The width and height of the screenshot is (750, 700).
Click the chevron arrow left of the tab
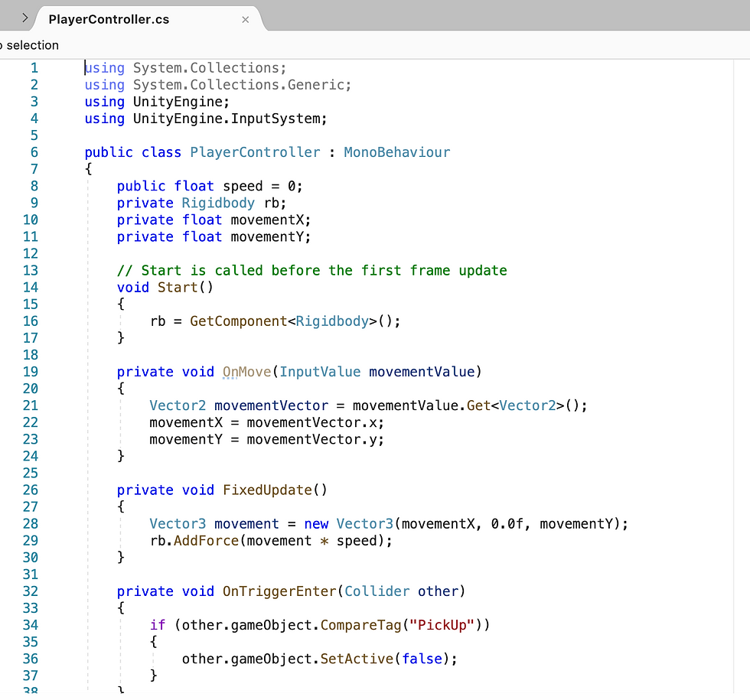24,18
